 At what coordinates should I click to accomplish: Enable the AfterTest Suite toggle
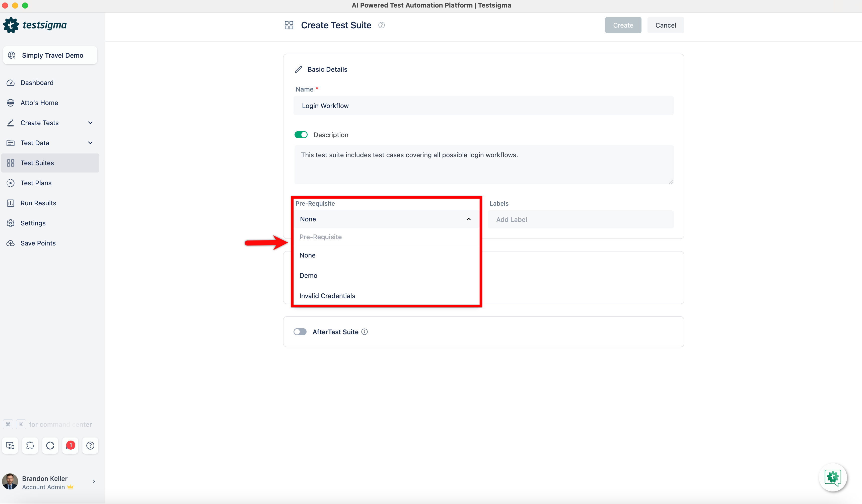coord(300,332)
